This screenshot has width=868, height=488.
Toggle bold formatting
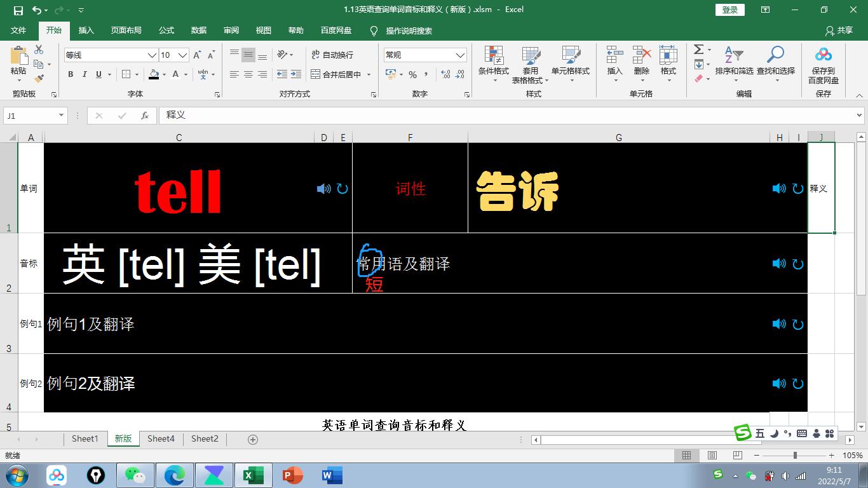pos(71,74)
